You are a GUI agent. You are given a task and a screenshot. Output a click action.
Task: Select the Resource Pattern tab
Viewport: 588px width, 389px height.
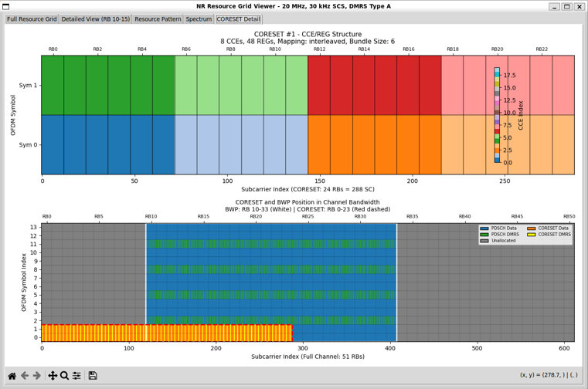[x=158, y=19]
